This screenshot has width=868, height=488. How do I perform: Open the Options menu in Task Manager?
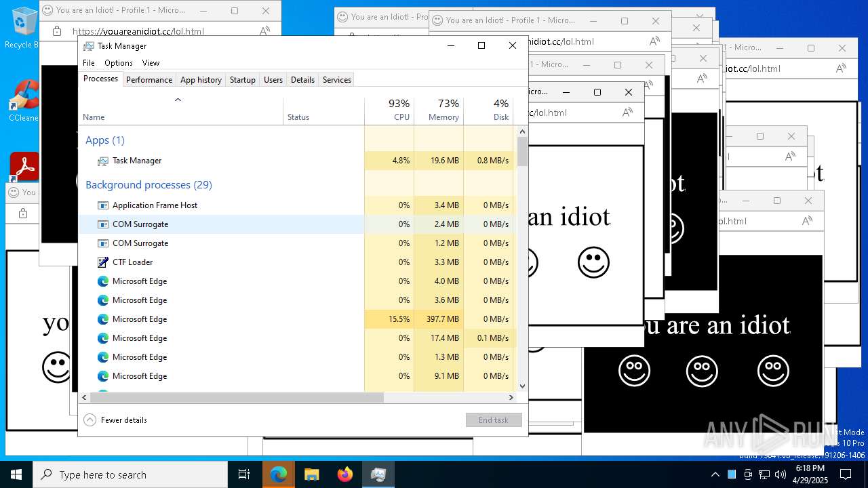[119, 63]
